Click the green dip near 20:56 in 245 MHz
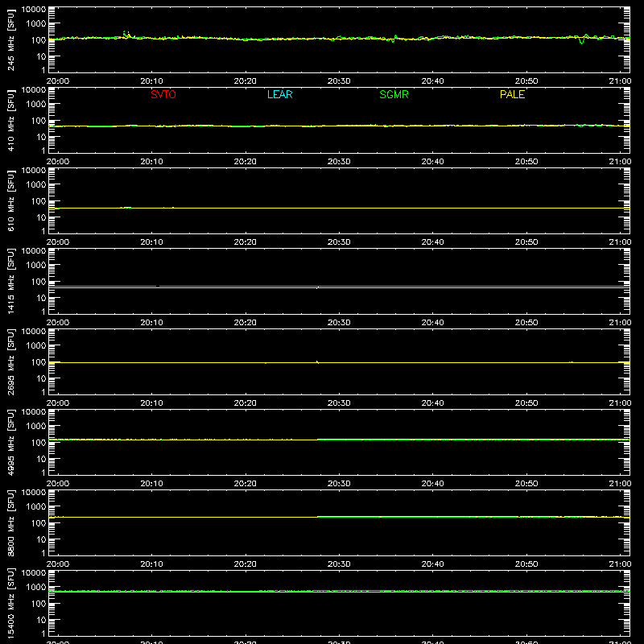Viewport: 644px width, 644px height. click(581, 39)
